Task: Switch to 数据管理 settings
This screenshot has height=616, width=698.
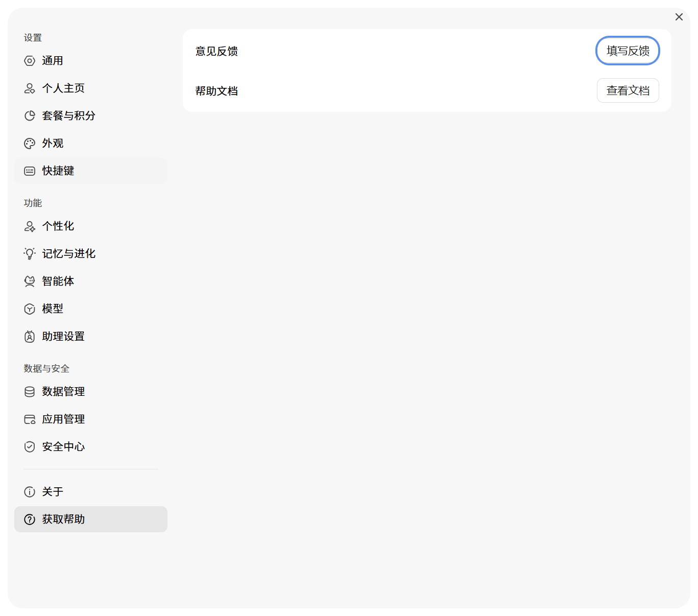Action: (91, 392)
